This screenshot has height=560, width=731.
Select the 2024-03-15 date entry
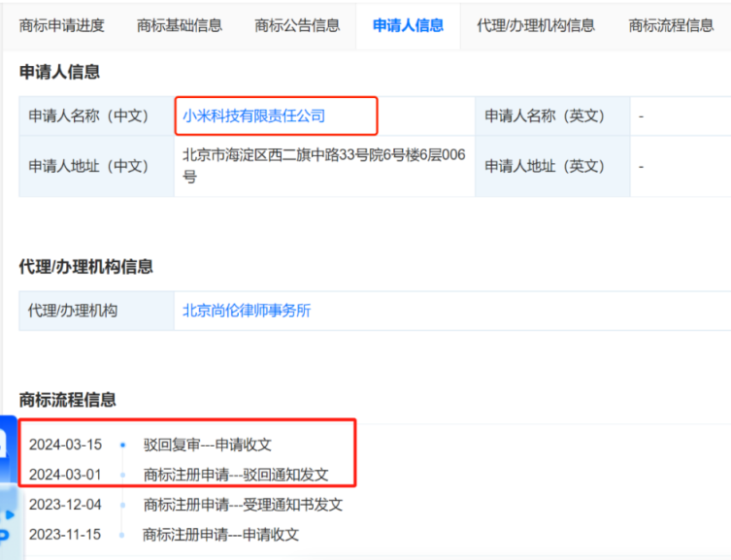pyautogui.click(x=65, y=445)
